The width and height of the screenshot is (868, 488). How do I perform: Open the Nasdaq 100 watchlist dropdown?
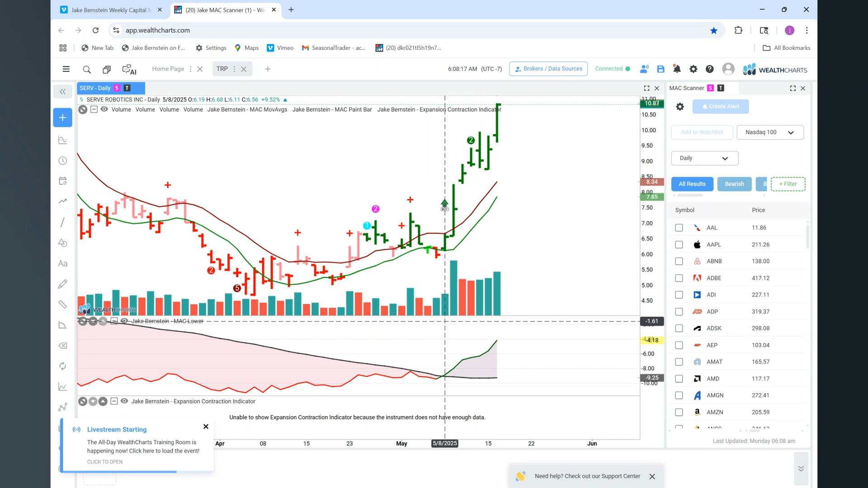[x=770, y=132]
